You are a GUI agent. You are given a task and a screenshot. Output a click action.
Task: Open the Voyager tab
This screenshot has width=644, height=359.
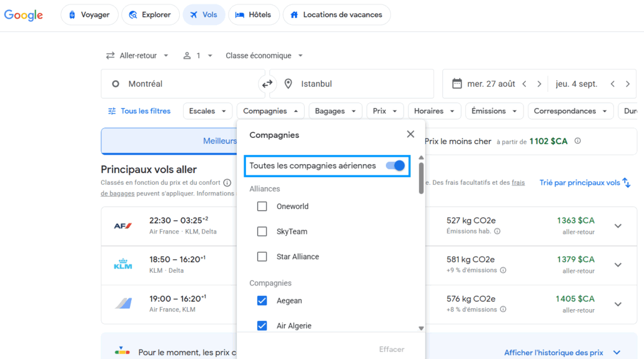(x=89, y=15)
